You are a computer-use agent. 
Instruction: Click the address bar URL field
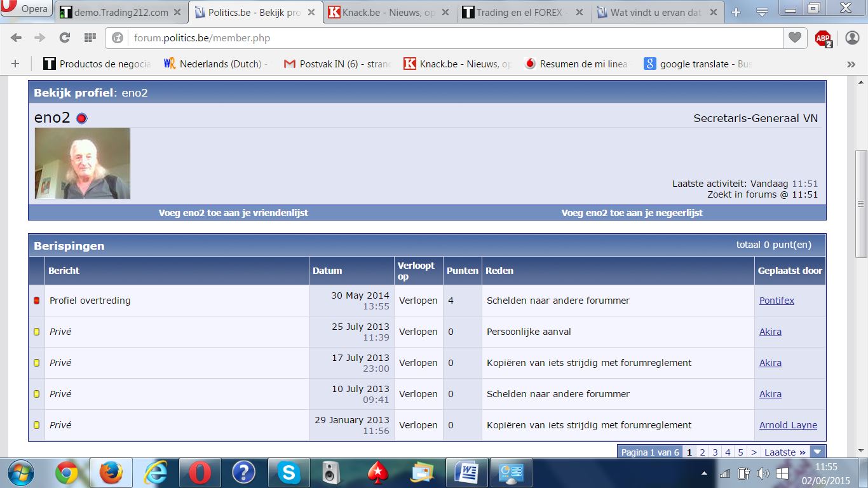click(445, 38)
